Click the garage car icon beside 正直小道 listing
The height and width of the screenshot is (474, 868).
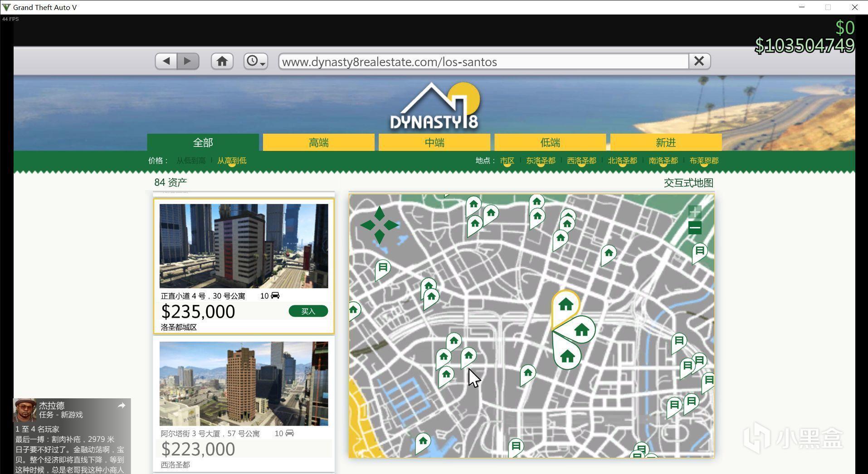[275, 295]
